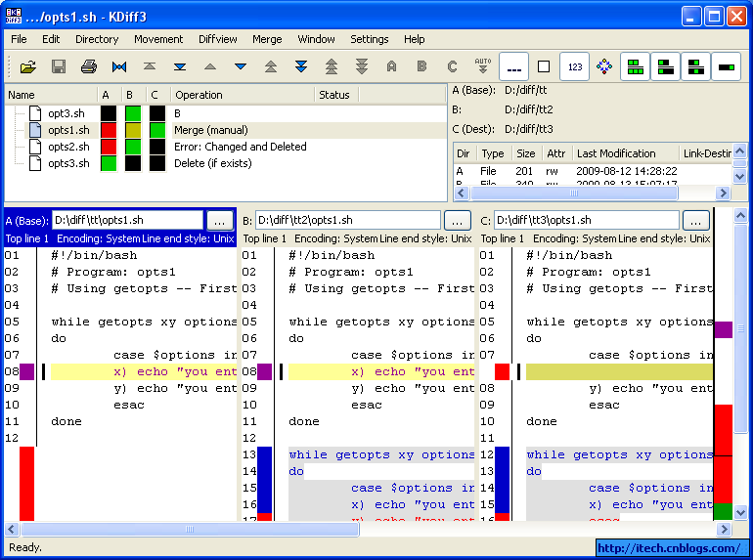Browse for file A with the ... button
753x560 pixels.
coord(220,220)
